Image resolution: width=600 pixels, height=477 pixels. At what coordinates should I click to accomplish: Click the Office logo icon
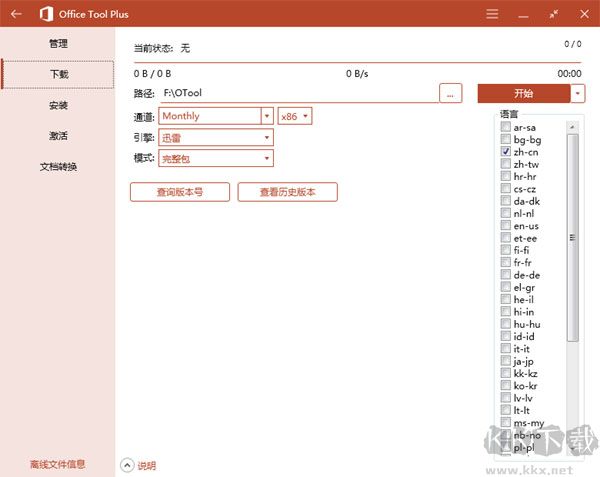coord(46,14)
